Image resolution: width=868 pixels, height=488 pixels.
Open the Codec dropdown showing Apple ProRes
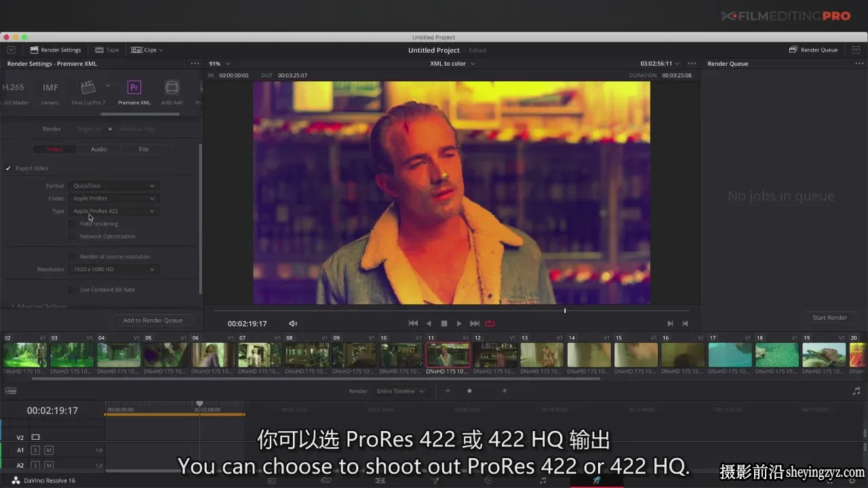tap(114, 199)
